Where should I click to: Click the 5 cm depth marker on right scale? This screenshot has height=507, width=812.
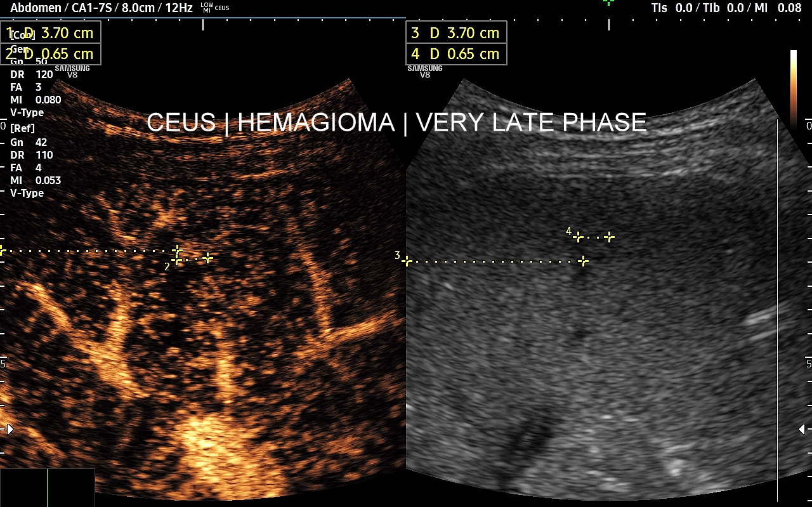(x=808, y=364)
